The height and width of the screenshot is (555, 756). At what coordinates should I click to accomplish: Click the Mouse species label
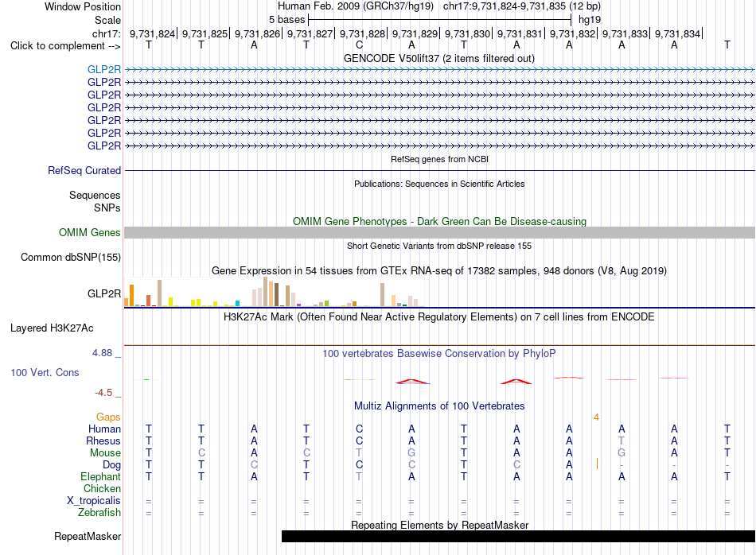click(106, 453)
